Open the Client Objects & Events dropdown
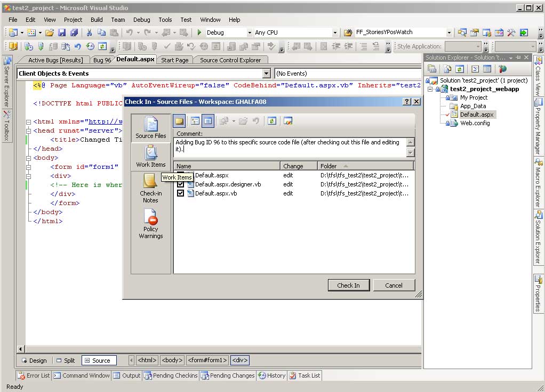The image size is (545, 392). coord(266,73)
